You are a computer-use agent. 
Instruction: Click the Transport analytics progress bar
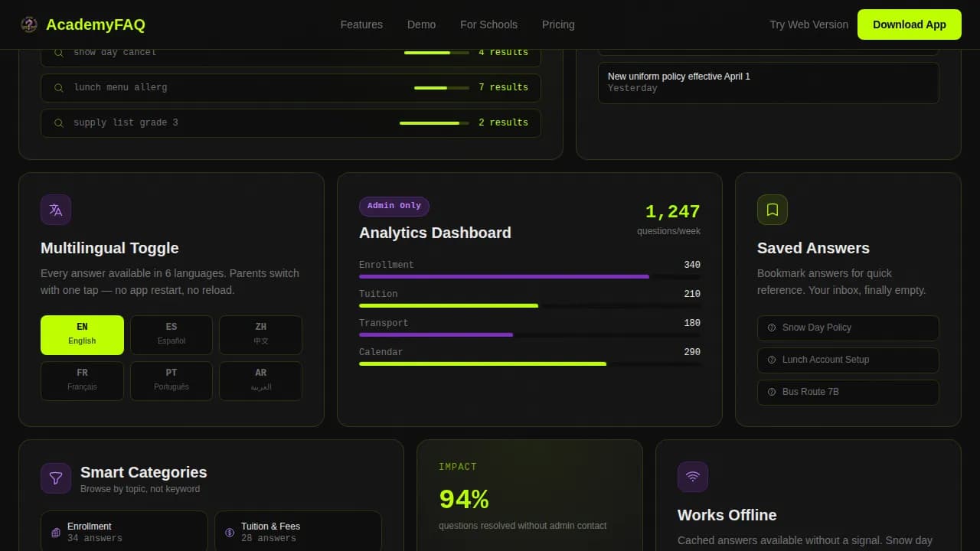coord(530,334)
